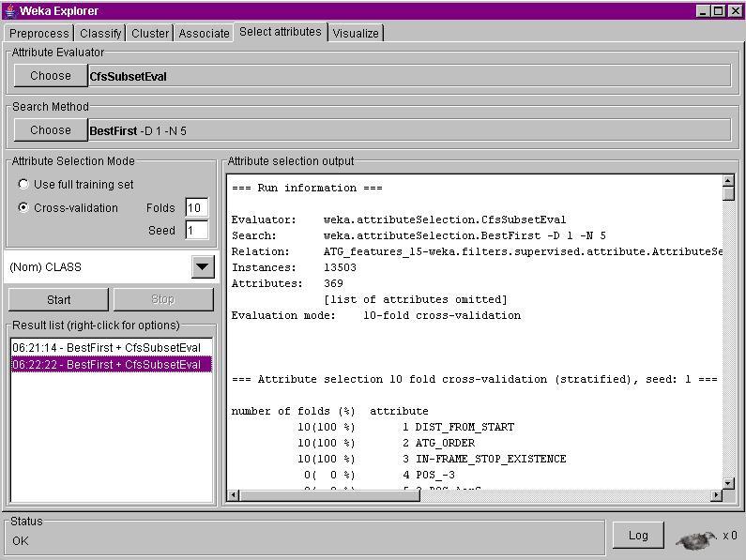
Task: Click the BestFirst -D 1 -N 5 settings field
Action: tap(409, 130)
